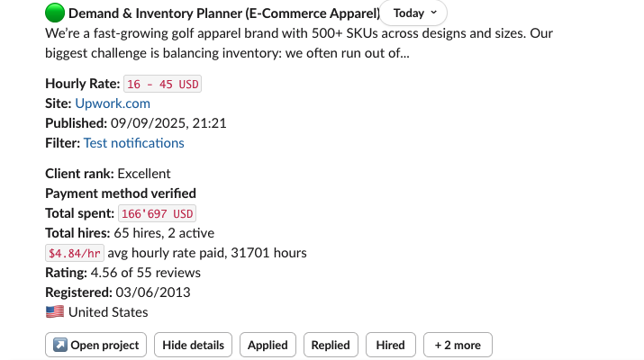Open the Upwork.com site link
Image resolution: width=644 pixels, height=360 pixels.
(113, 103)
